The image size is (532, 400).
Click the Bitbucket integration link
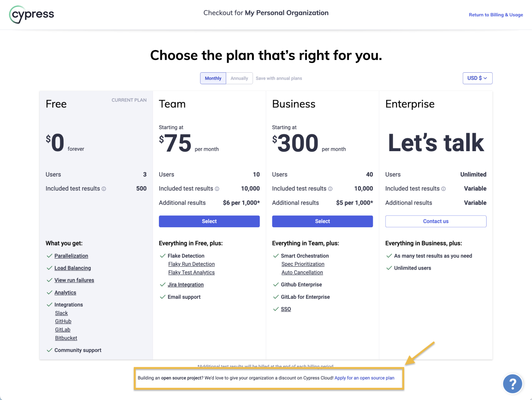click(66, 338)
